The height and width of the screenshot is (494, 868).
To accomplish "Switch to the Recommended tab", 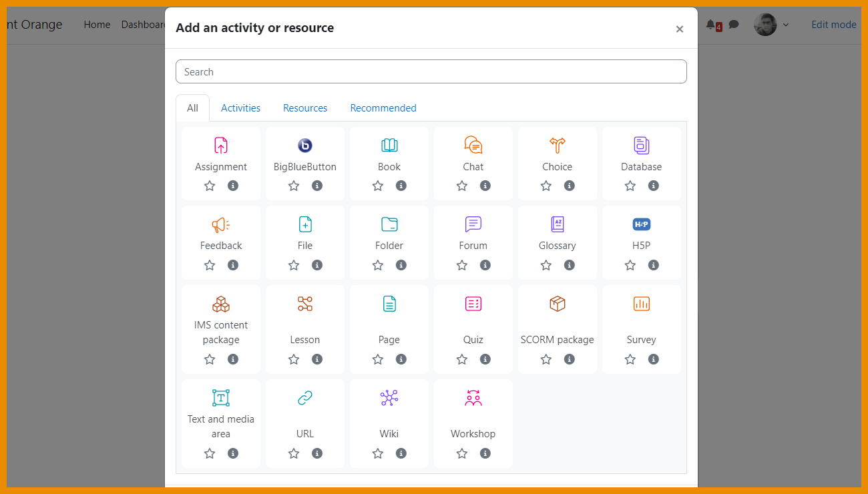I will click(383, 108).
